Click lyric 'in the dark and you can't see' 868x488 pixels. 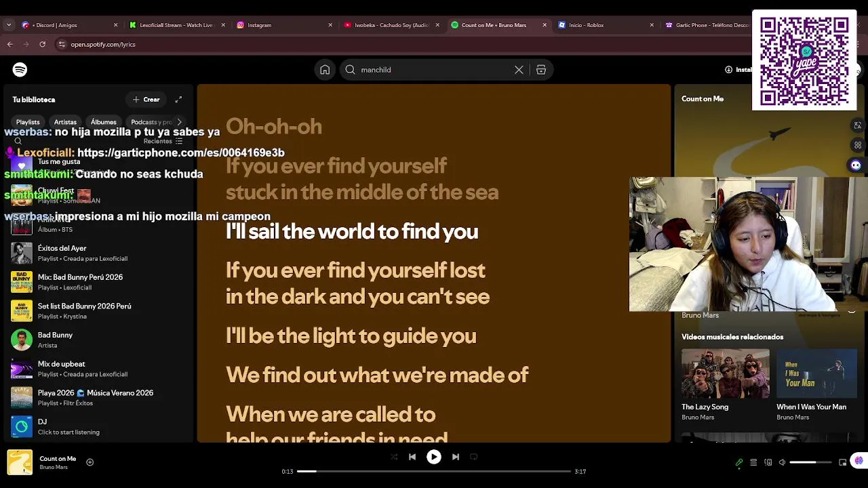pyautogui.click(x=357, y=296)
